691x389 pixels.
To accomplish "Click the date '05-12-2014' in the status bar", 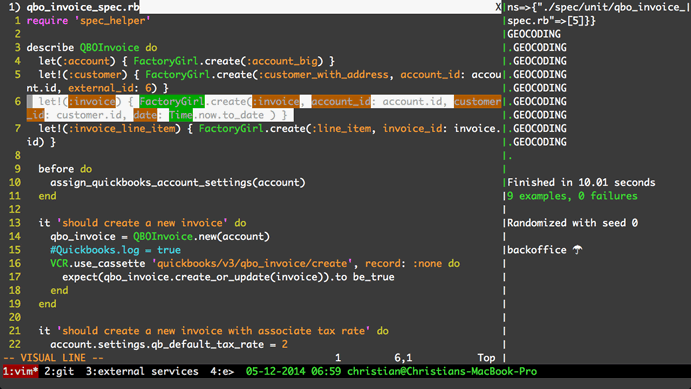I will (x=275, y=371).
